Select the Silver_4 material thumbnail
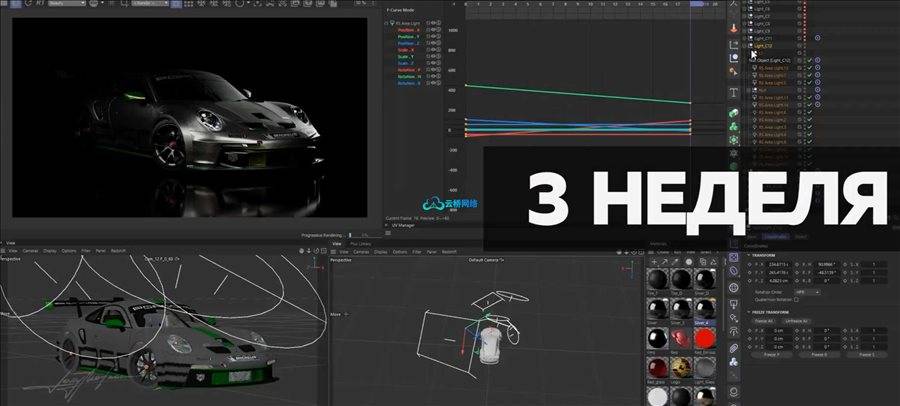The image size is (900, 406). coord(705,307)
